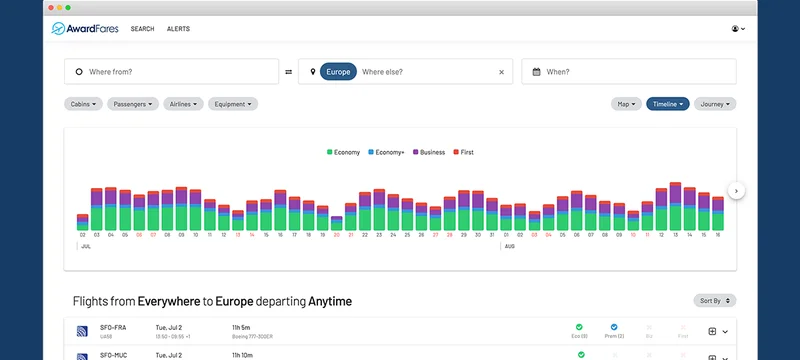Open the Map view dropdown
This screenshot has height=360, width=800.
626,104
